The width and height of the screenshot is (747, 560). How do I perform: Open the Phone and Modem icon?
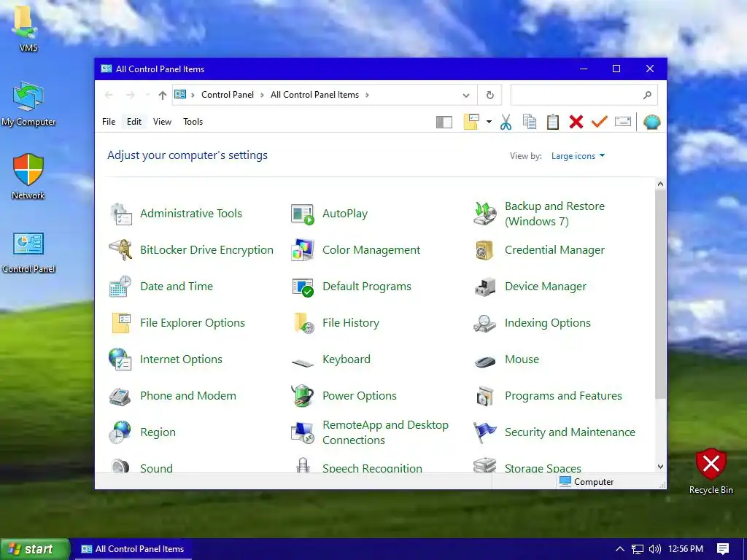coord(120,396)
